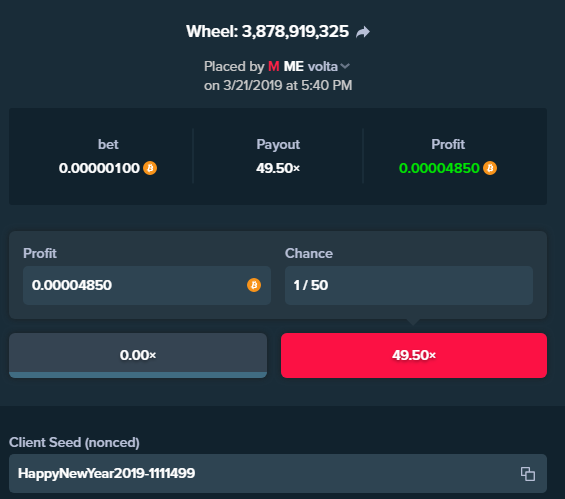Screen dimensions: 565x499
Task: Select the red 49.50× multiplier segment
Action: point(414,355)
